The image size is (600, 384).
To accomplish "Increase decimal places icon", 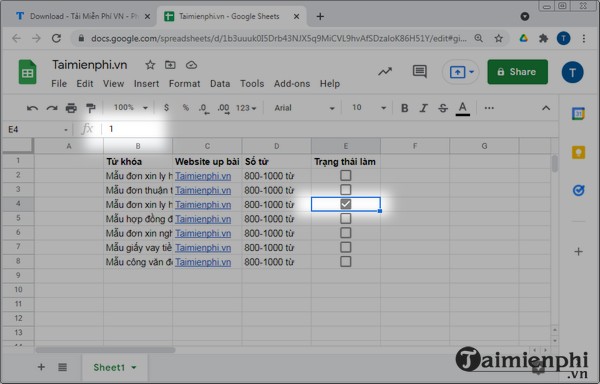I will [223, 109].
